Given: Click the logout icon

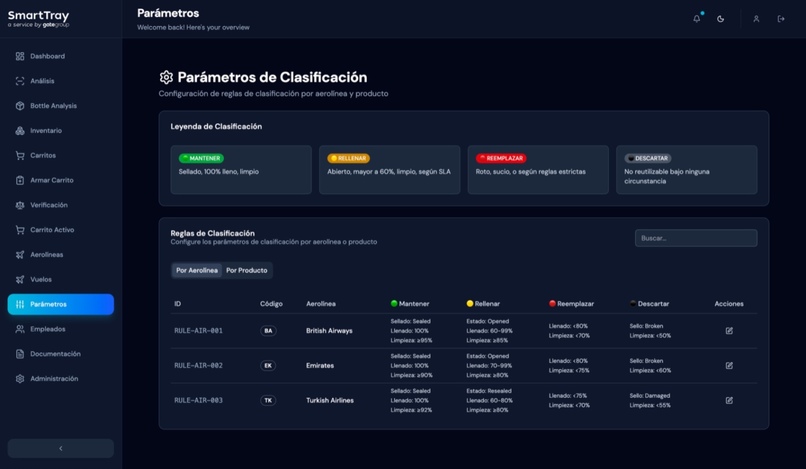Looking at the screenshot, I should pos(781,19).
